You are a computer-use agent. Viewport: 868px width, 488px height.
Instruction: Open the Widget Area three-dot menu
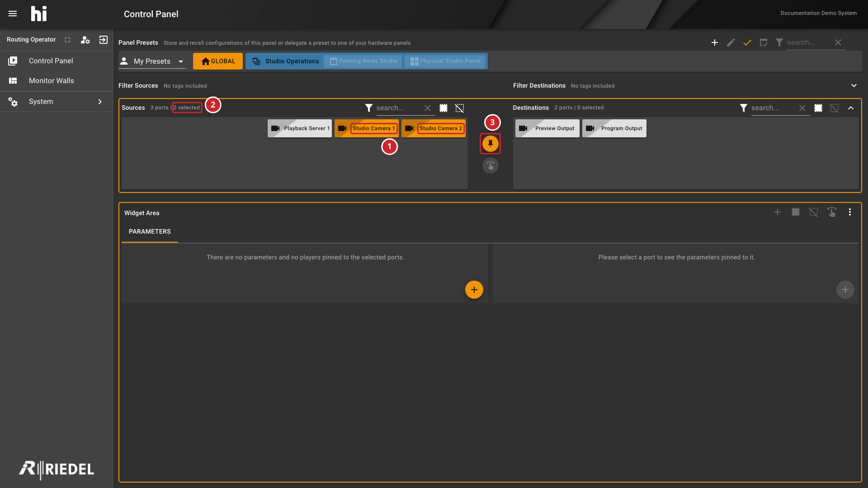tap(850, 212)
